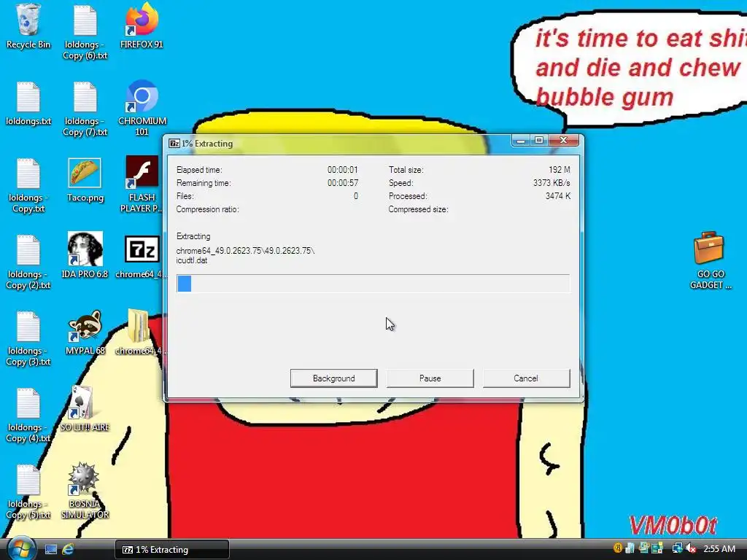Select the Taco.png image file

[85, 180]
